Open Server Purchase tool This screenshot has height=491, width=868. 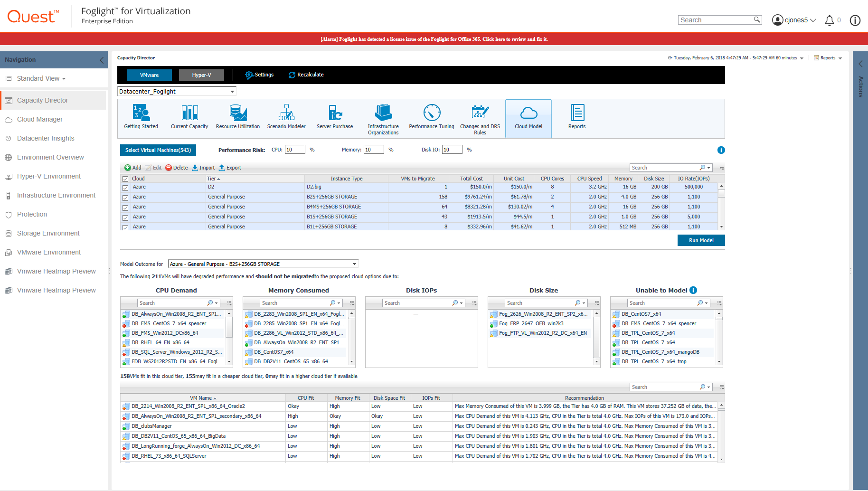[335, 113]
